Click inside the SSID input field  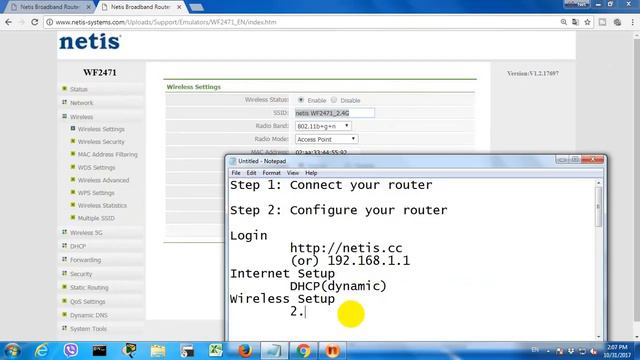point(334,113)
